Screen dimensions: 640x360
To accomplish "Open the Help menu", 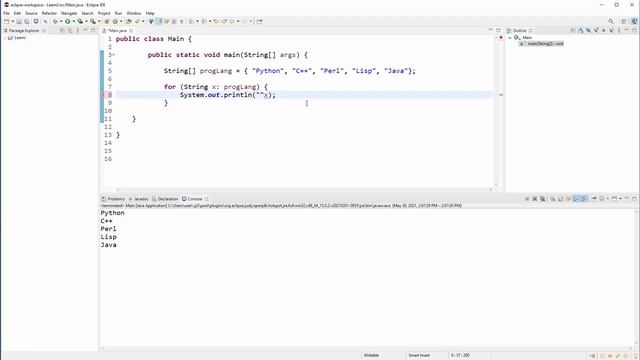I will click(150, 13).
